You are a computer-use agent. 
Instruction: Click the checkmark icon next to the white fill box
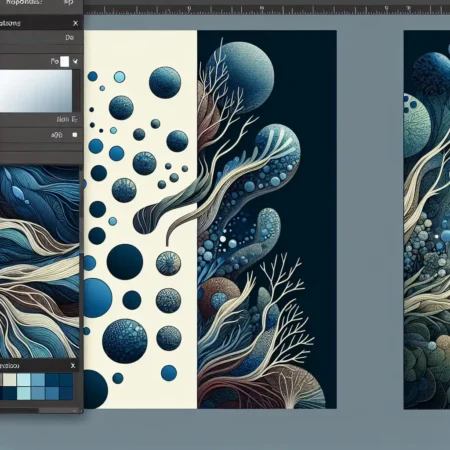click(x=76, y=61)
